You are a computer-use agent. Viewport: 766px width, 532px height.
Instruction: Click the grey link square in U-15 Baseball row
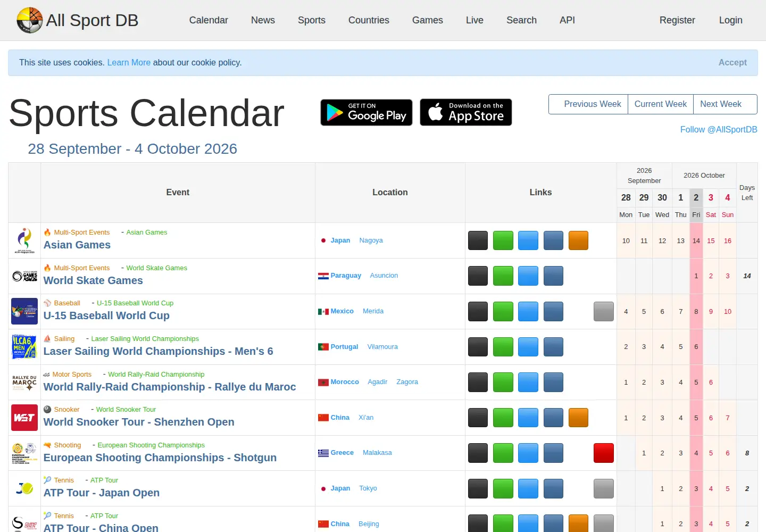click(604, 311)
